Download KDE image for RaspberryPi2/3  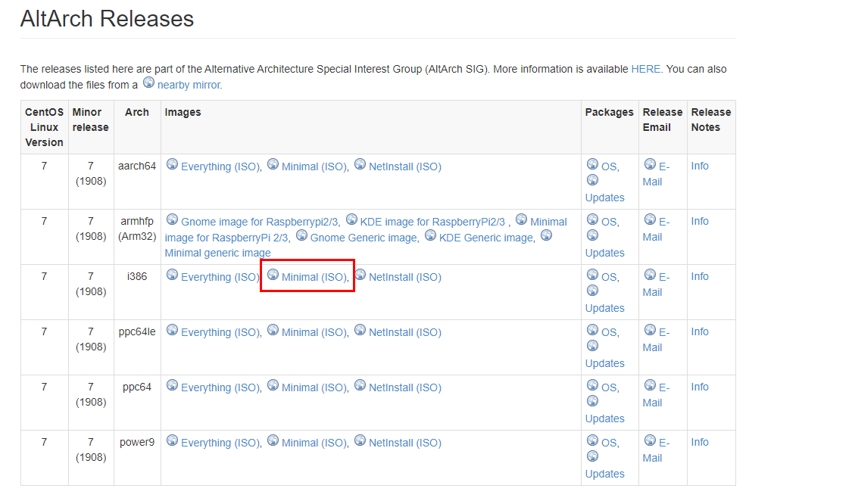(432, 222)
